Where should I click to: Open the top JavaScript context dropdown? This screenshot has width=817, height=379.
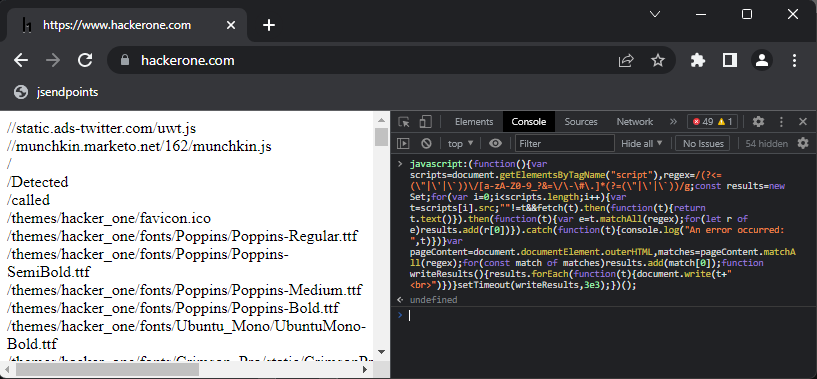click(x=461, y=143)
